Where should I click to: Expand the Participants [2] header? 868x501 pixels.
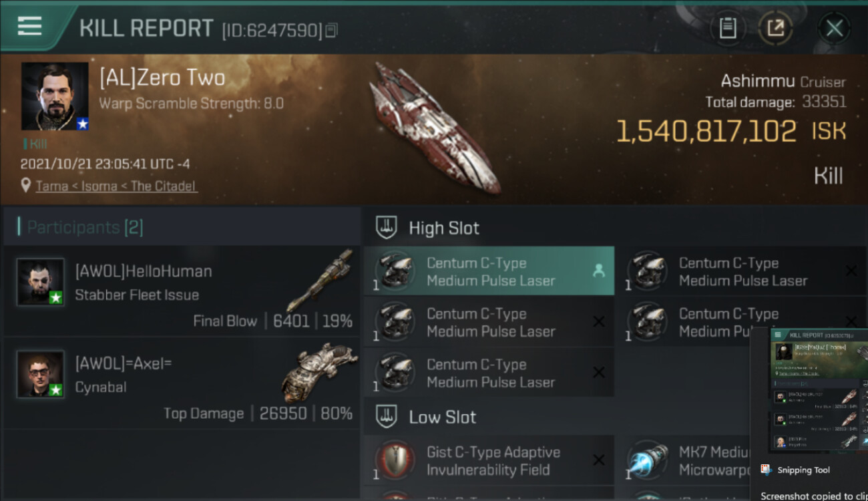85,227
